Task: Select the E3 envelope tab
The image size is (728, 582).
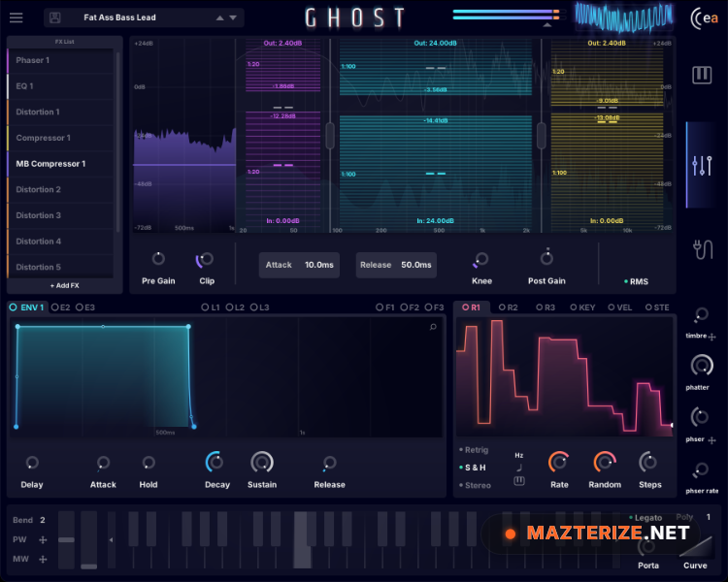Action: coord(85,307)
